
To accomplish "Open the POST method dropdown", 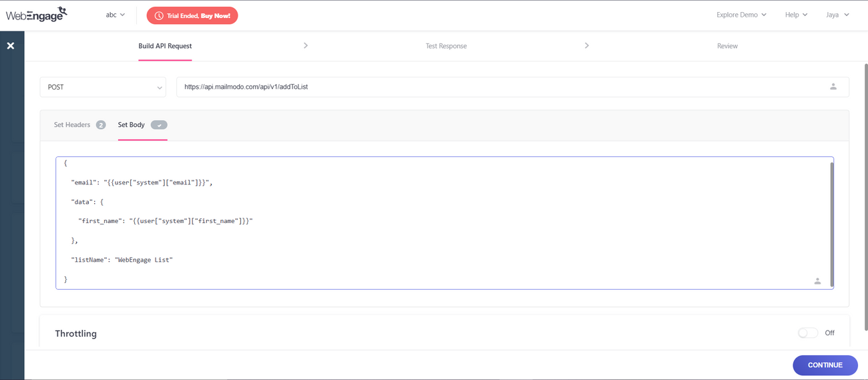I will (x=103, y=87).
